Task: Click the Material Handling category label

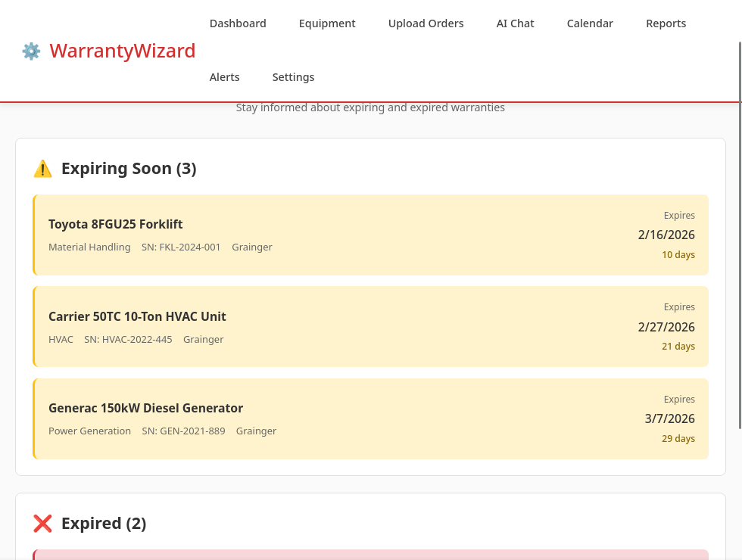Action: [89, 247]
